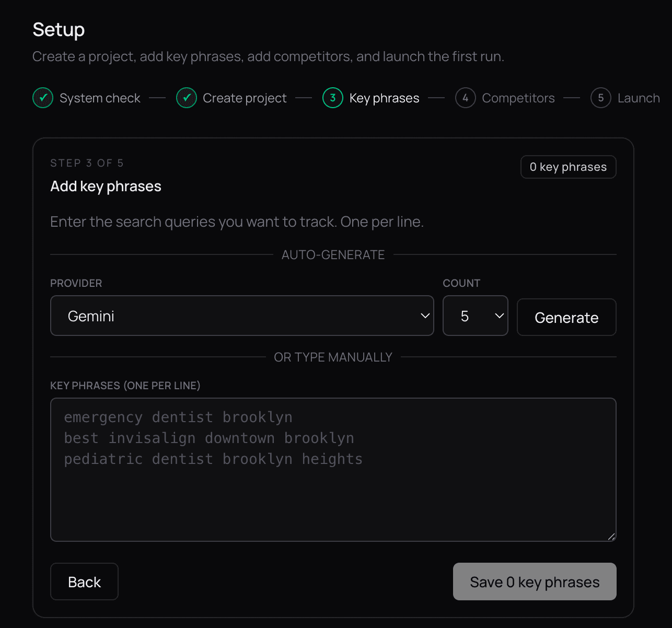This screenshot has height=628, width=672.
Task: Click the Back button
Action: point(84,582)
